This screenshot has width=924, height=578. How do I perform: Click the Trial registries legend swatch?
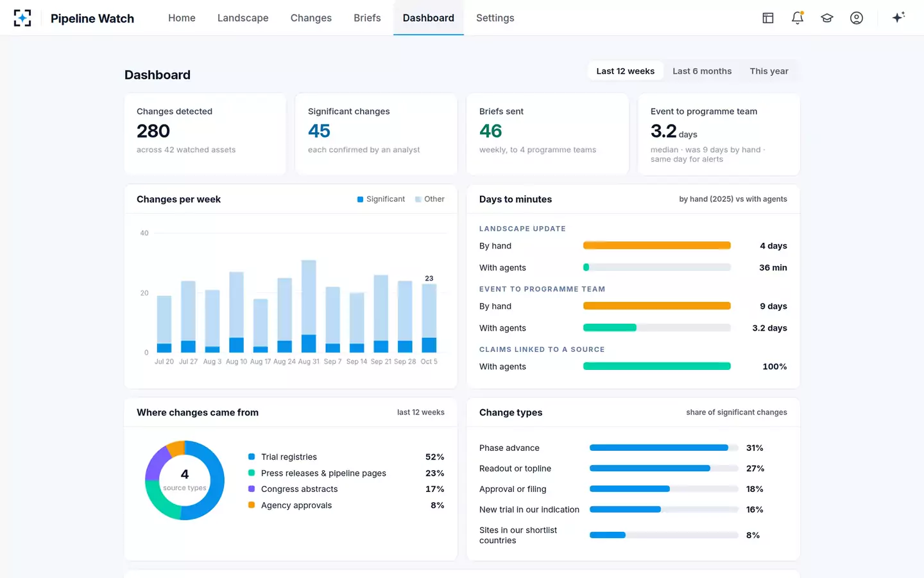[x=252, y=457]
